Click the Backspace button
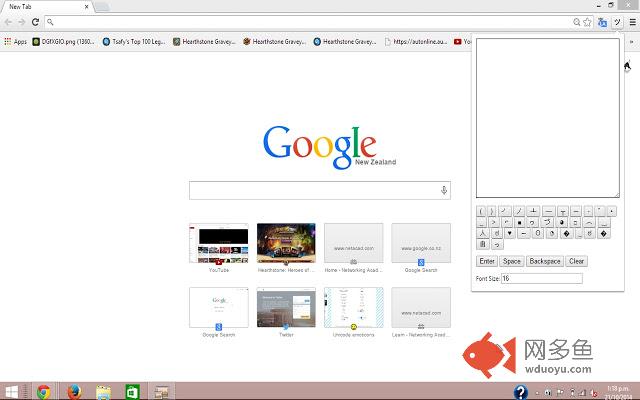 click(545, 261)
